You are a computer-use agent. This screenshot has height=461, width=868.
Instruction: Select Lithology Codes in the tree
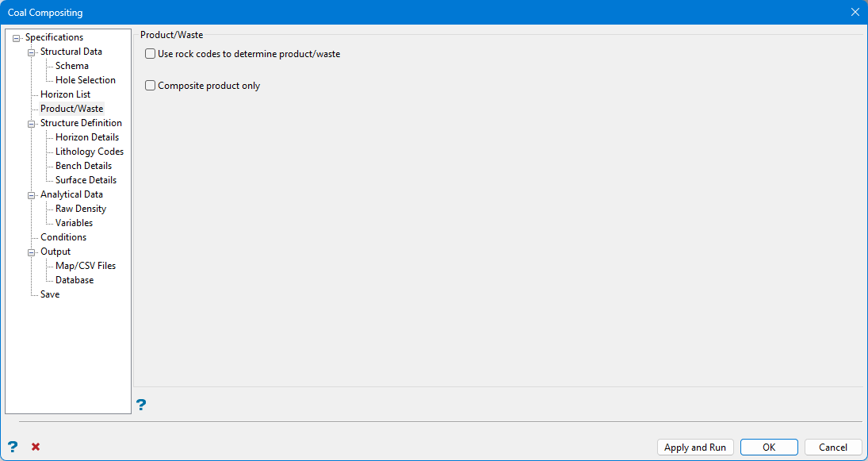coord(89,152)
